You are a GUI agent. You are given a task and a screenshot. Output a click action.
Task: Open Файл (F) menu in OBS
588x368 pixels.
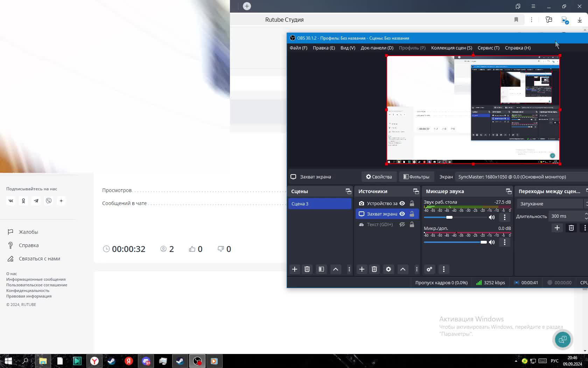click(x=299, y=48)
